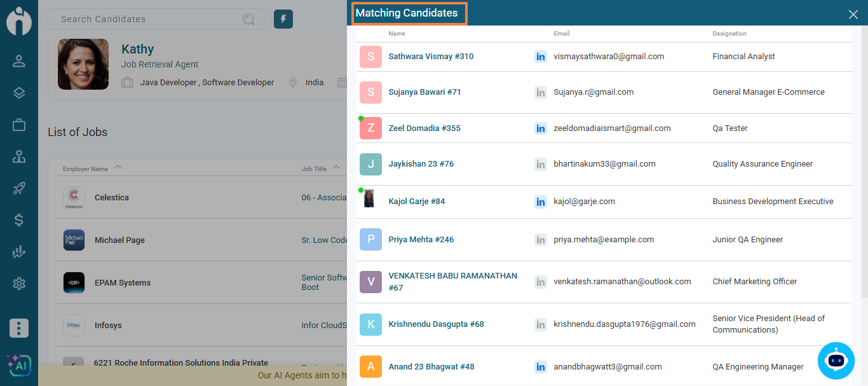
Task: Open the dollar sign billing icon
Action: [x=19, y=220]
